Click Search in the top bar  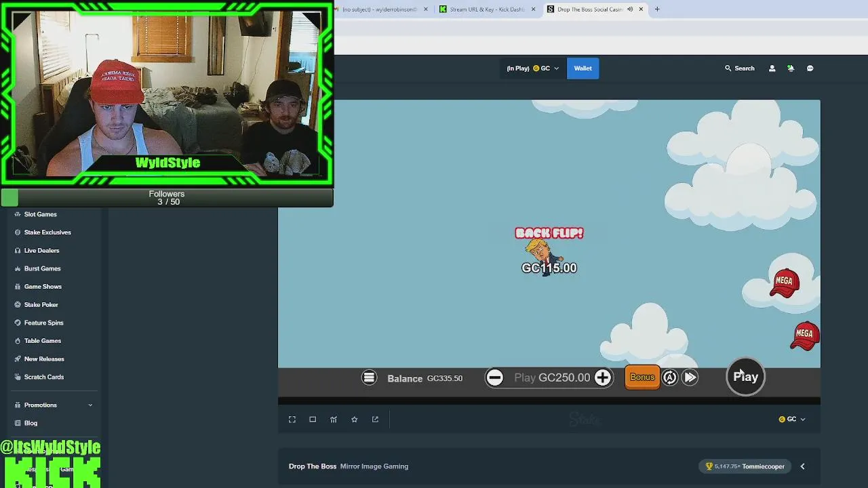pos(739,68)
